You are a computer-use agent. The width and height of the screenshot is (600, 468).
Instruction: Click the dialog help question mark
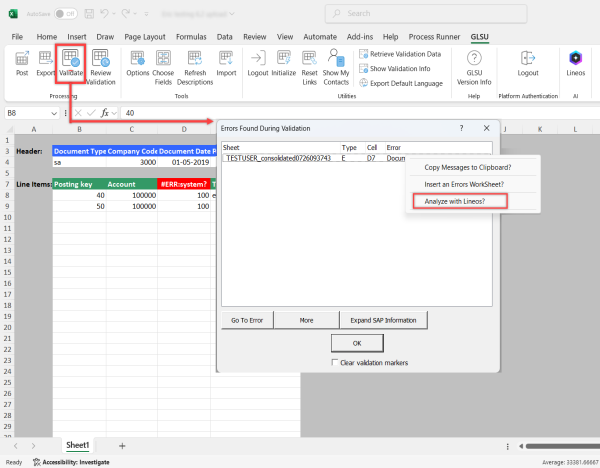click(x=461, y=128)
